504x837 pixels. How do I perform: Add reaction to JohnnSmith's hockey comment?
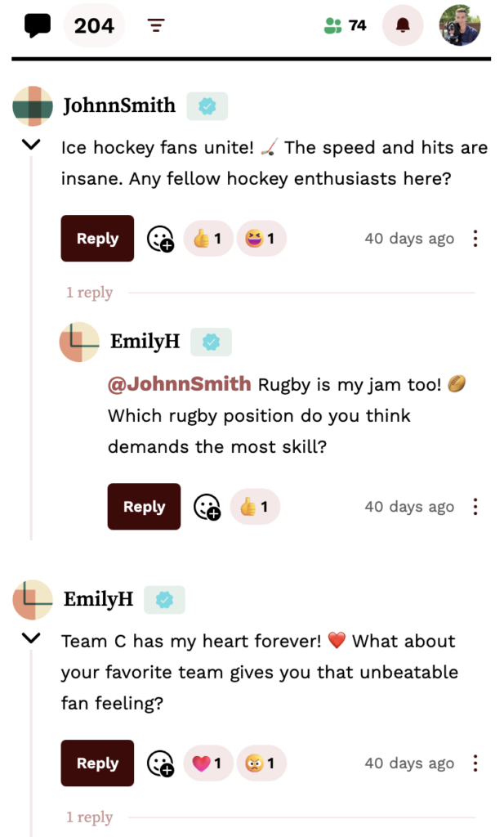coord(160,239)
